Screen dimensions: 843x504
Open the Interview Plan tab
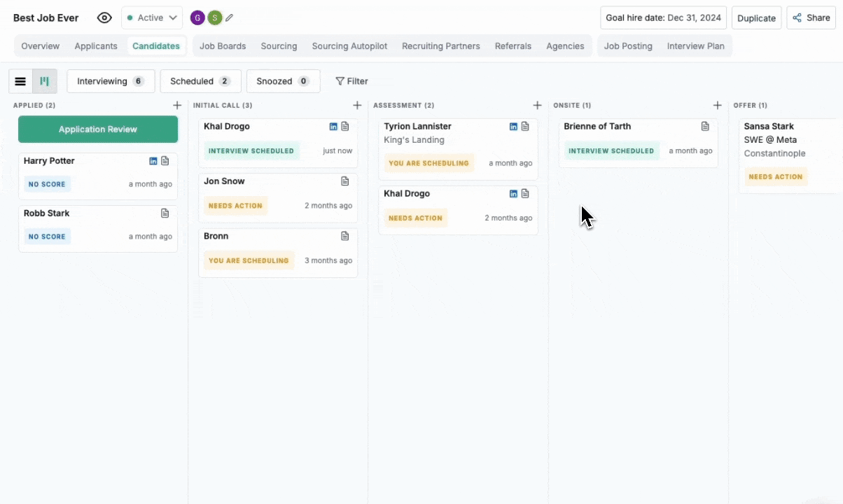695,46
